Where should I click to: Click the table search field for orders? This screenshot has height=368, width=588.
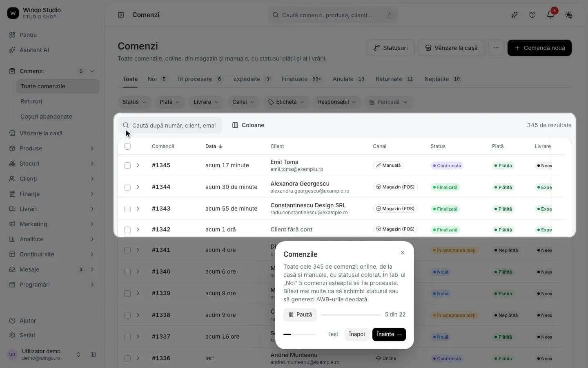click(x=170, y=125)
